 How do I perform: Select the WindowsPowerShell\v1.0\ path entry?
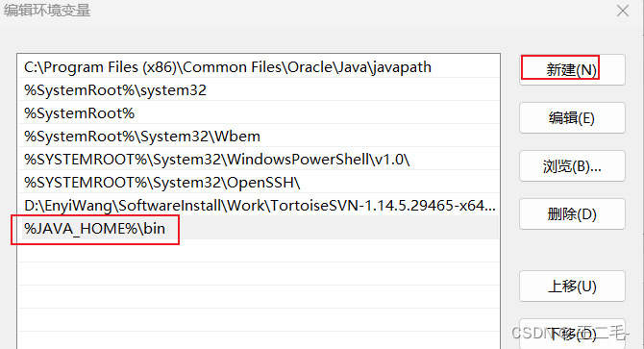259,159
